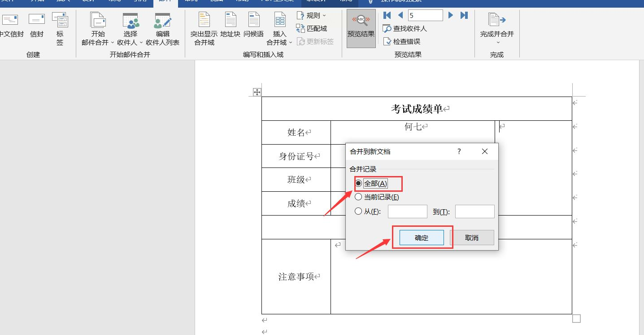Click 检查错误 check for errors
The height and width of the screenshot is (335, 644).
(x=401, y=41)
